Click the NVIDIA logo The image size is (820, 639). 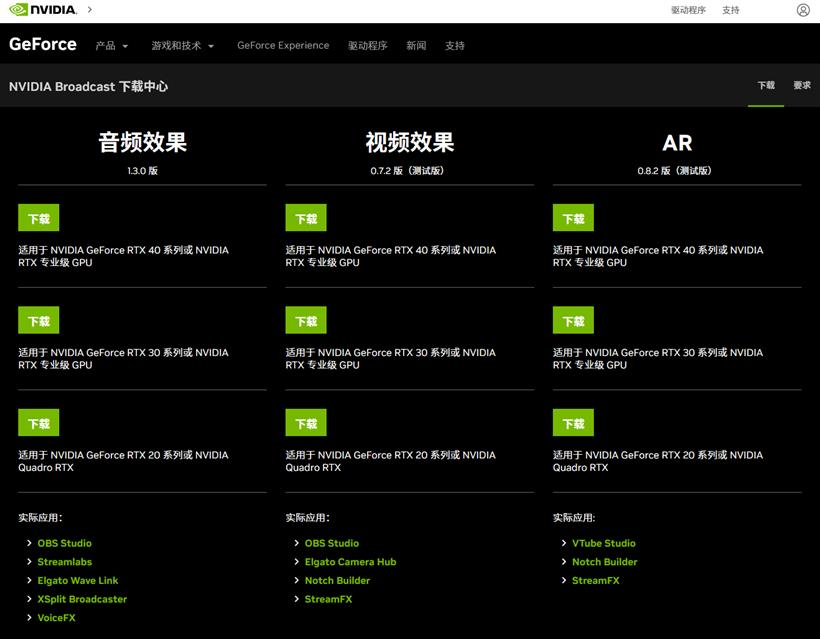click(43, 9)
